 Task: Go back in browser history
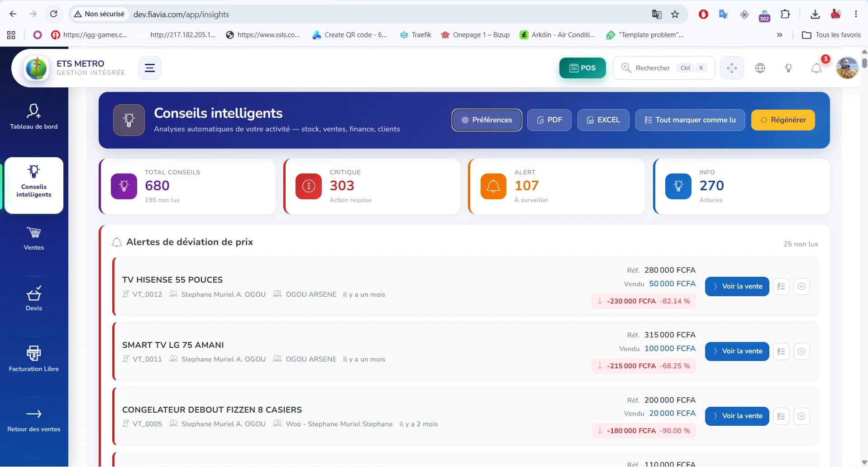13,14
